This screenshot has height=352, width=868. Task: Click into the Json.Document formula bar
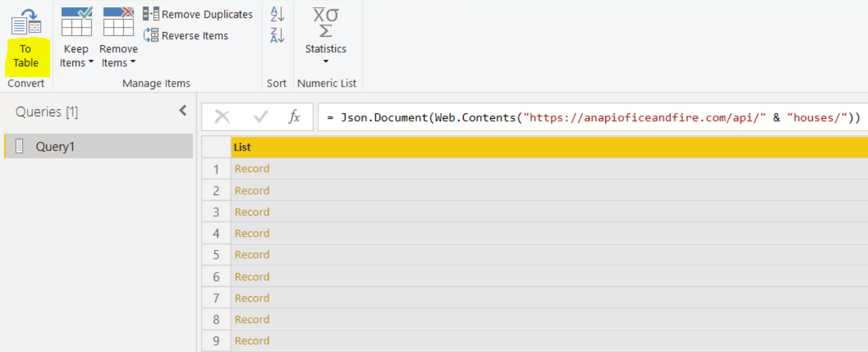pyautogui.click(x=593, y=118)
